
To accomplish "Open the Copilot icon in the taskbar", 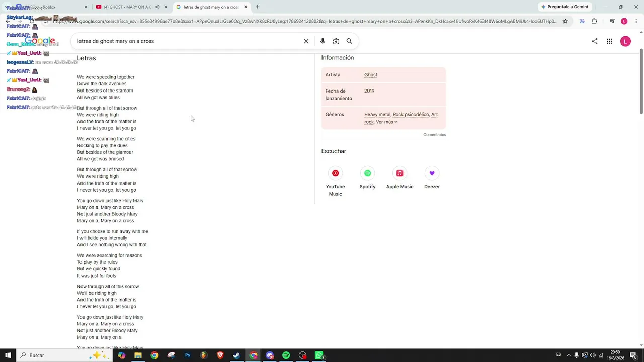I will [x=121, y=355].
